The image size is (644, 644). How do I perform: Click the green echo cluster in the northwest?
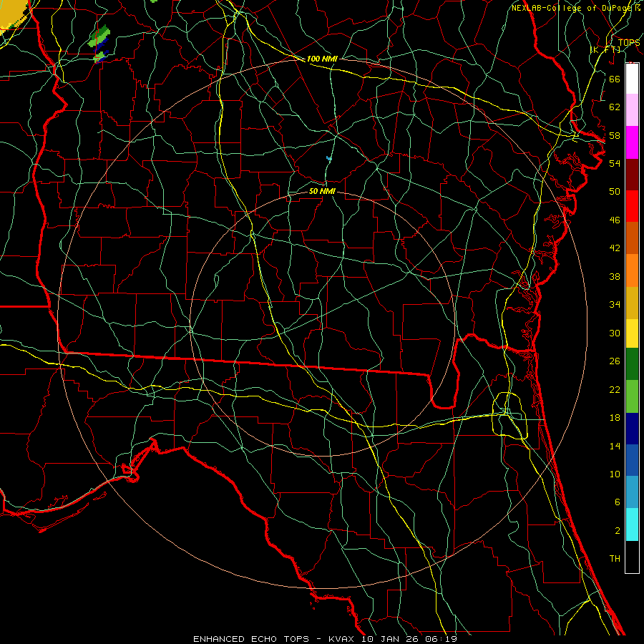pyautogui.click(x=99, y=44)
